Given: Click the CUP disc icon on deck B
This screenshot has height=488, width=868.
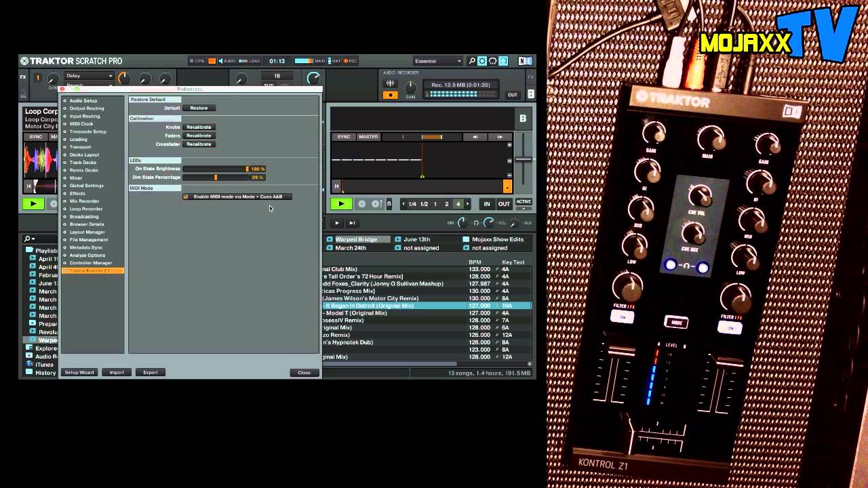Looking at the screenshot, I should [375, 204].
